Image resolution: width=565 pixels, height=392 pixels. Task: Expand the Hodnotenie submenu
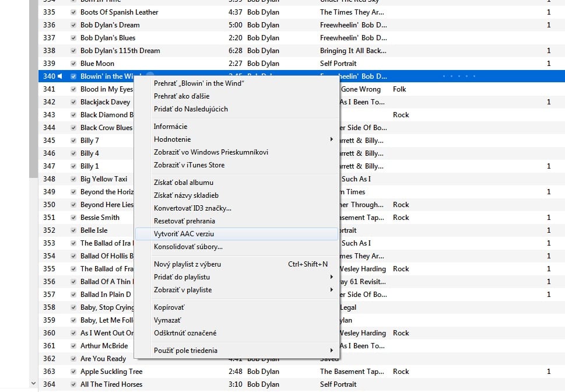coord(236,139)
